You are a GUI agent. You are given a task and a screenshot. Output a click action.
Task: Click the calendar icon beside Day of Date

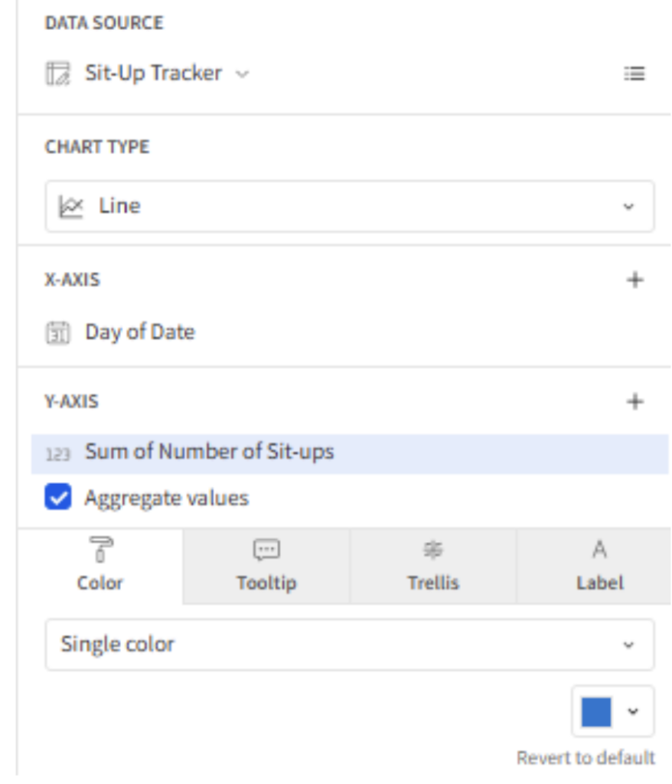pos(58,332)
